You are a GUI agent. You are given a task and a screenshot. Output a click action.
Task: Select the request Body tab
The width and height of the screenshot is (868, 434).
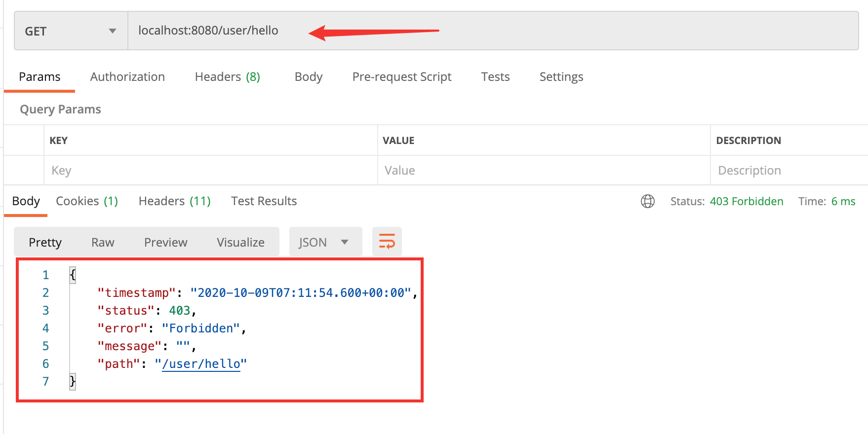[308, 77]
